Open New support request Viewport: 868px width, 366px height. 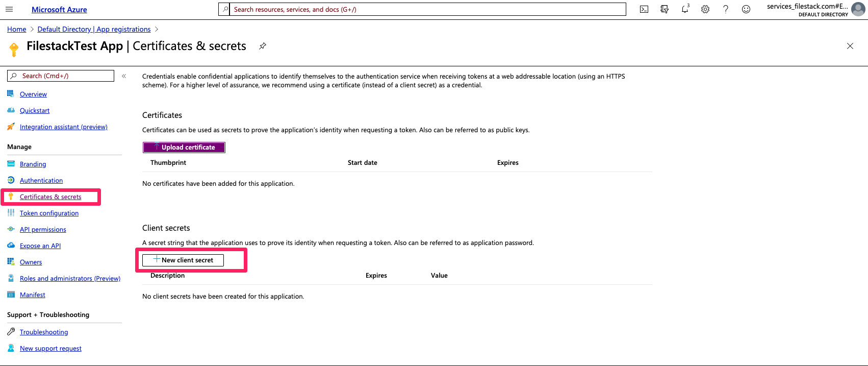50,349
